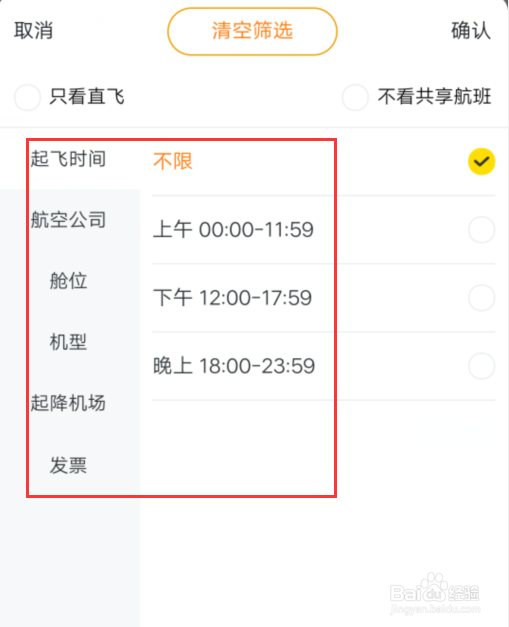Confirm filters with 确认

471,30
